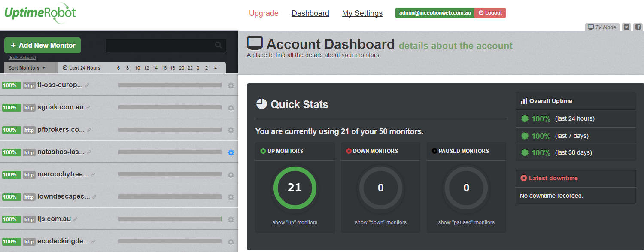Select the ijs.com.au monitor name
This screenshot has width=644, height=252.
click(54, 219)
